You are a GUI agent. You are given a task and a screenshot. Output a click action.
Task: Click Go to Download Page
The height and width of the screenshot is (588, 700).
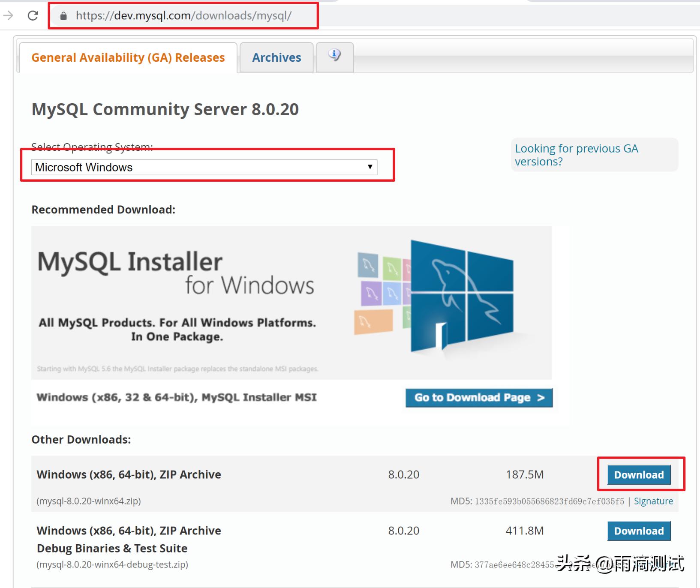pyautogui.click(x=479, y=398)
